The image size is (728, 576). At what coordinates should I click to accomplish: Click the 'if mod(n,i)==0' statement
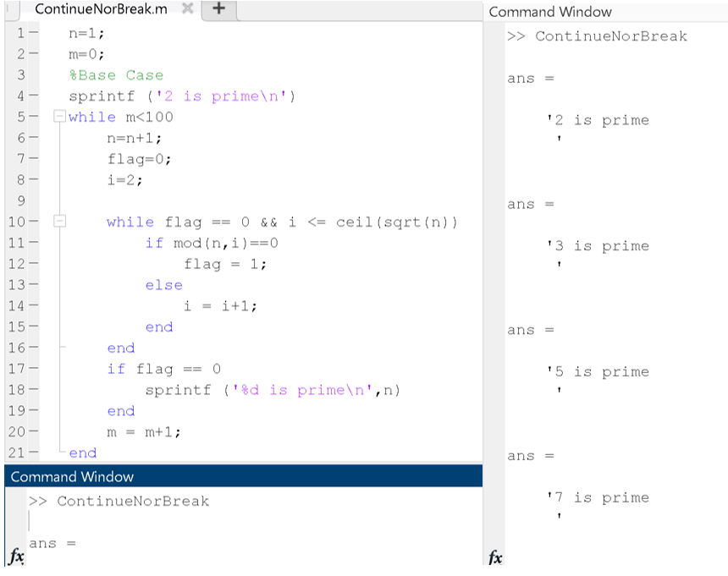(x=212, y=243)
